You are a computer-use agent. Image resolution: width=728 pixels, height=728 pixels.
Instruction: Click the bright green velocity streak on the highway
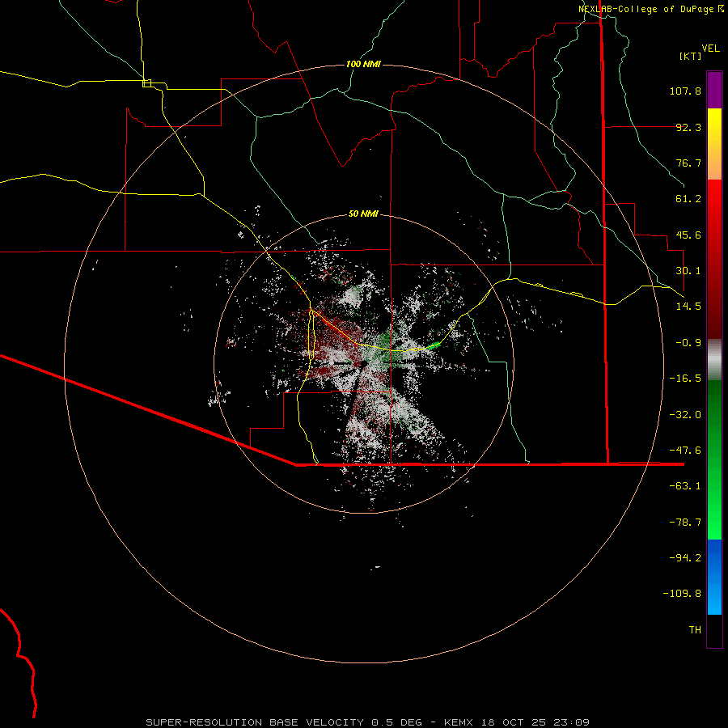(433, 345)
